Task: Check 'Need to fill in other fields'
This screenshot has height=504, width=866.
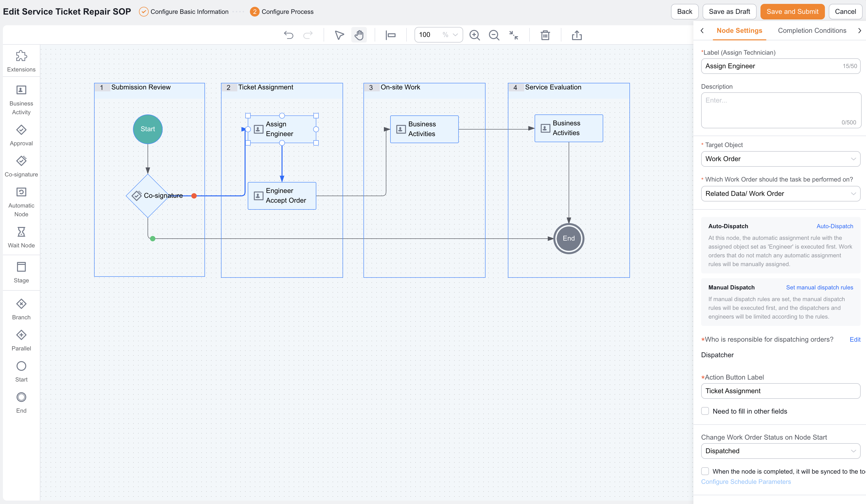Action: [x=705, y=411]
